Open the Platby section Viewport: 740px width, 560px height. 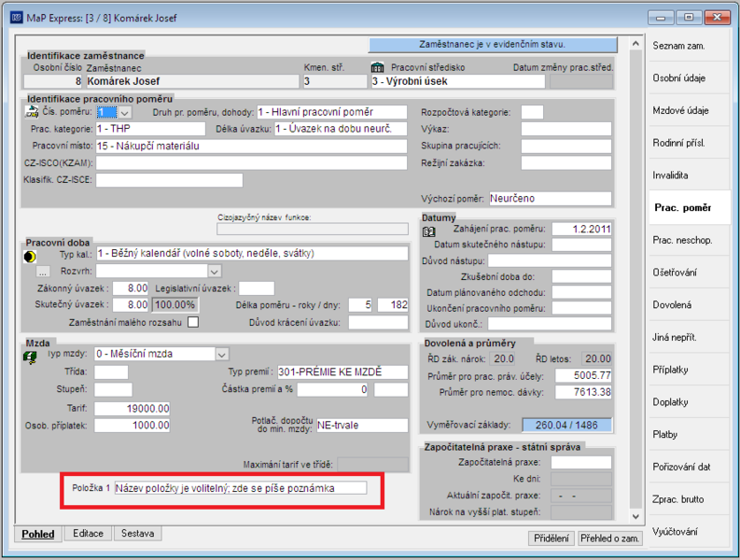pyautogui.click(x=689, y=434)
